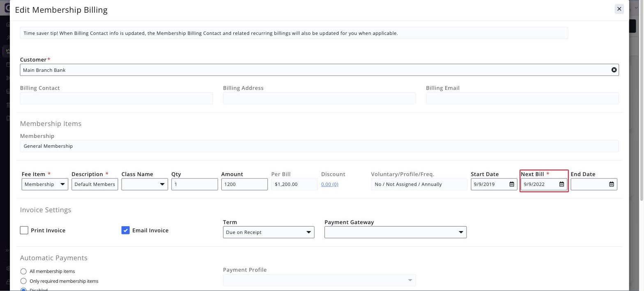Open the Next Bill calendar picker
This screenshot has width=644, height=291.
pos(561,184)
